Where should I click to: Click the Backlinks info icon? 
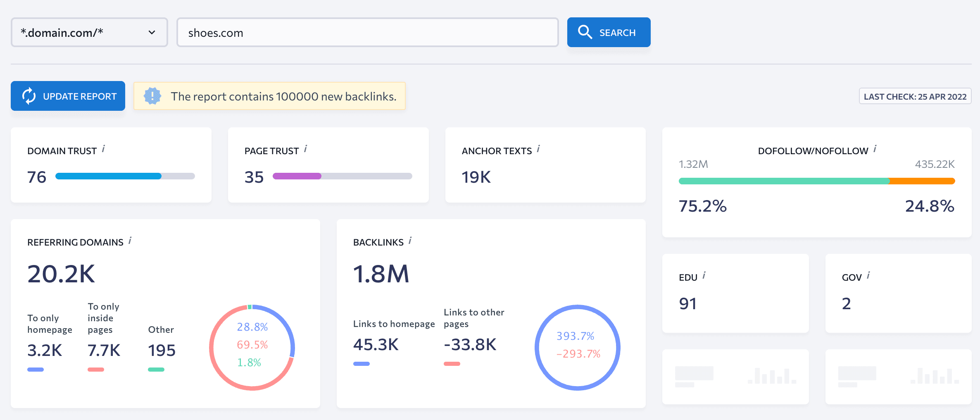tap(410, 241)
